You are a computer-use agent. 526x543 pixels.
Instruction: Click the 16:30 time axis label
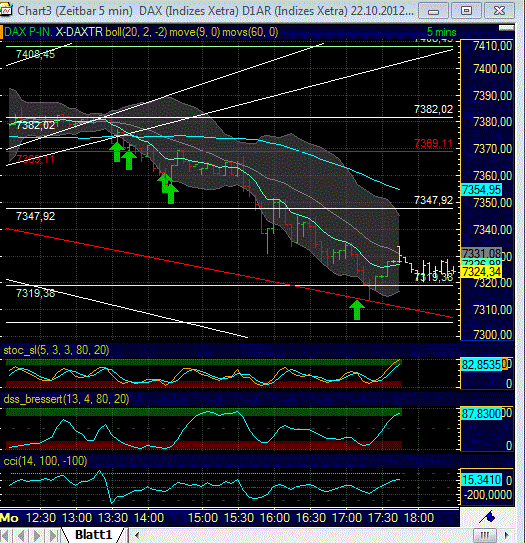[x=311, y=518]
